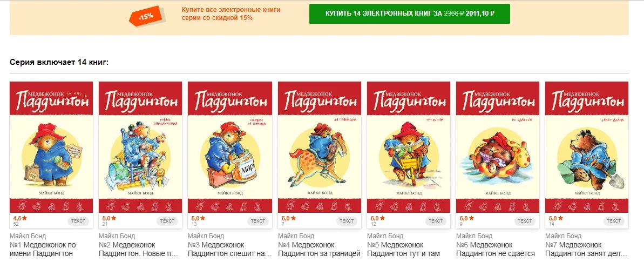Click the 5,0 star rating on book №3
Viewport: 644px width, 262px height.
tap(198, 218)
